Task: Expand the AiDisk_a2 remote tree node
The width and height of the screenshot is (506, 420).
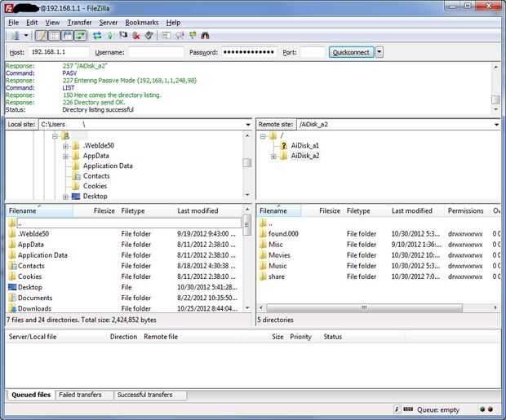Action: point(273,157)
